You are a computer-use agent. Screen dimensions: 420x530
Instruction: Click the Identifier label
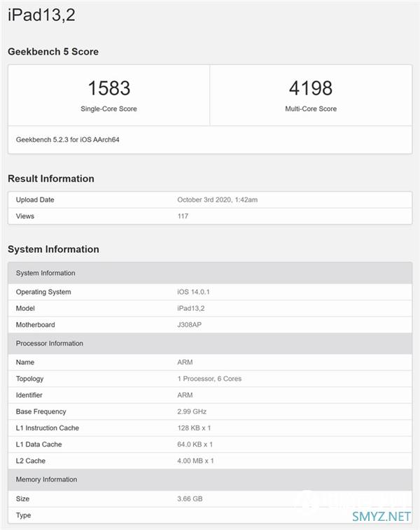[x=29, y=395]
